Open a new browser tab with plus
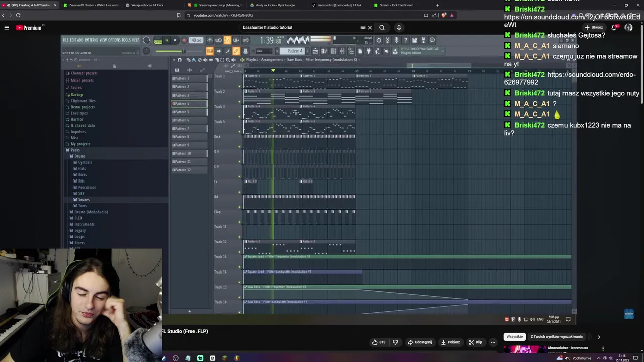644x362 pixels. click(437, 5)
